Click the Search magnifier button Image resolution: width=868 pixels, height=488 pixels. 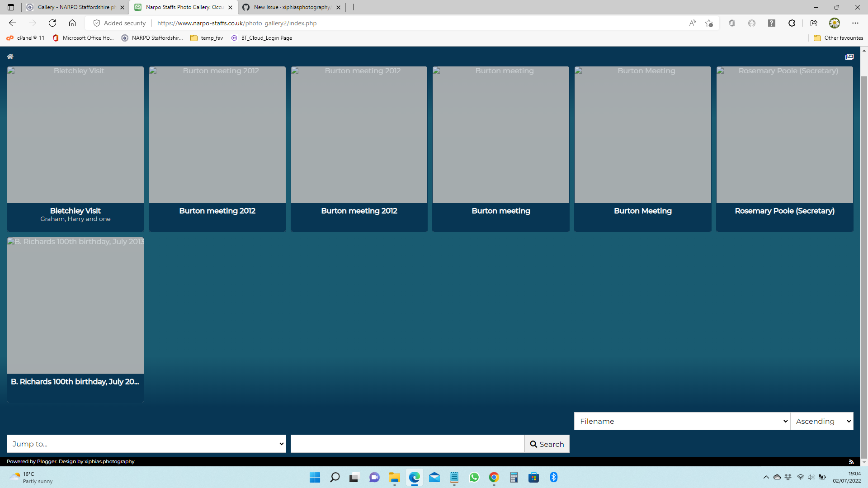tap(547, 444)
